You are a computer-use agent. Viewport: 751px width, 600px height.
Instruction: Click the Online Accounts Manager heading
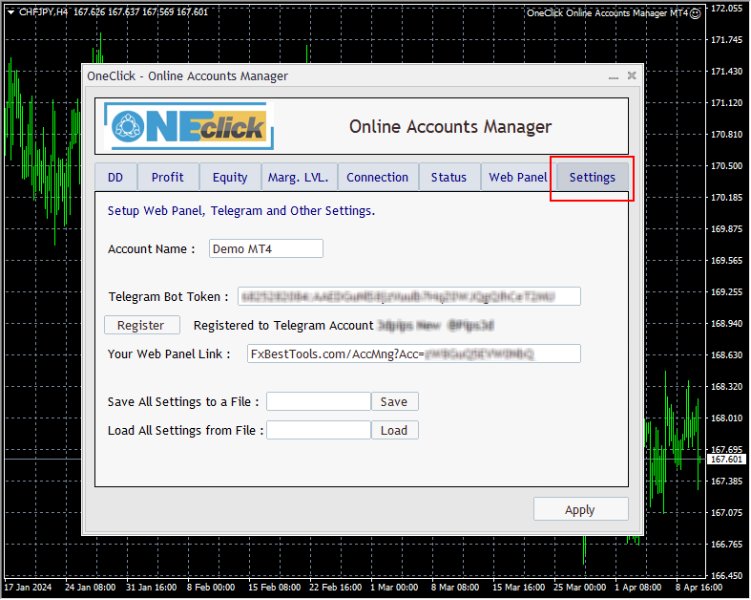pyautogui.click(x=450, y=126)
